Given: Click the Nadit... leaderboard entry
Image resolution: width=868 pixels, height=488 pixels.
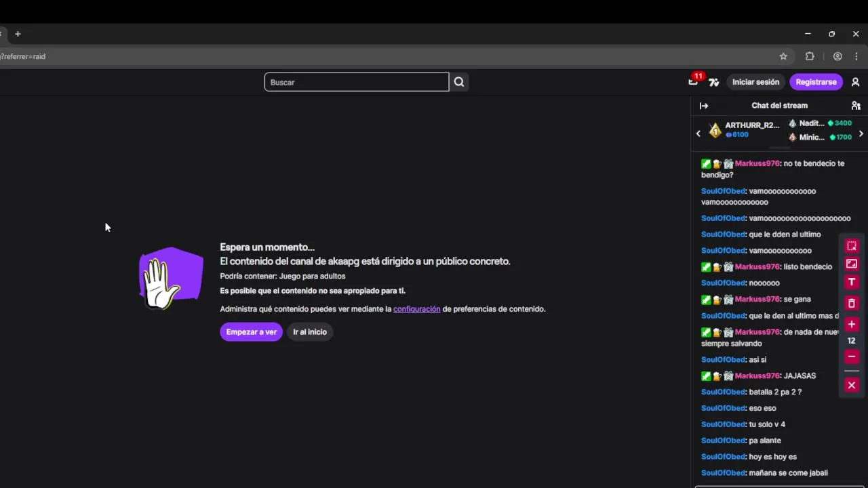Looking at the screenshot, I should [820, 123].
